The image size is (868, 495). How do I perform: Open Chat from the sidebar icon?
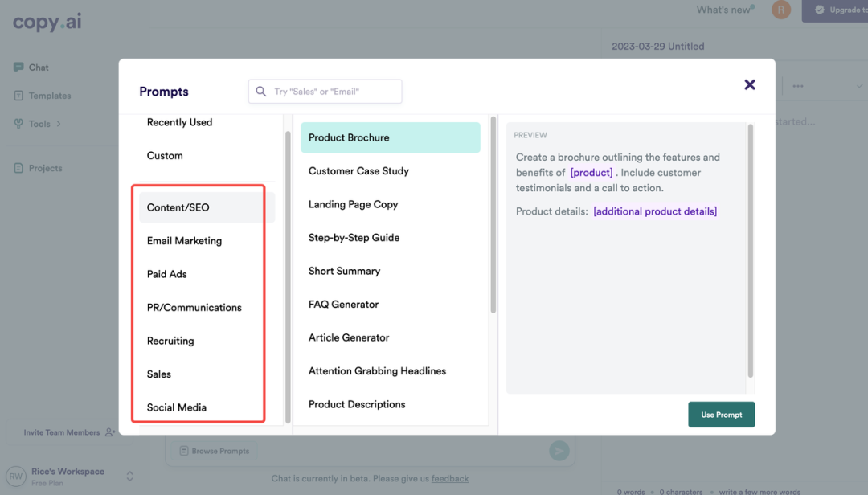click(18, 67)
